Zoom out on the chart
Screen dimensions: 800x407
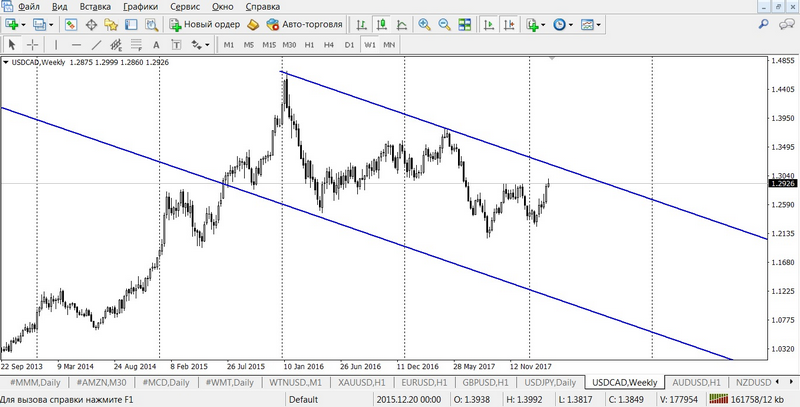click(443, 23)
